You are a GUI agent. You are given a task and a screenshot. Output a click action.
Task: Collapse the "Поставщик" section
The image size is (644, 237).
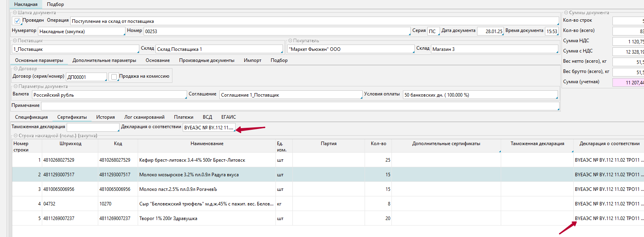[x=15, y=41]
